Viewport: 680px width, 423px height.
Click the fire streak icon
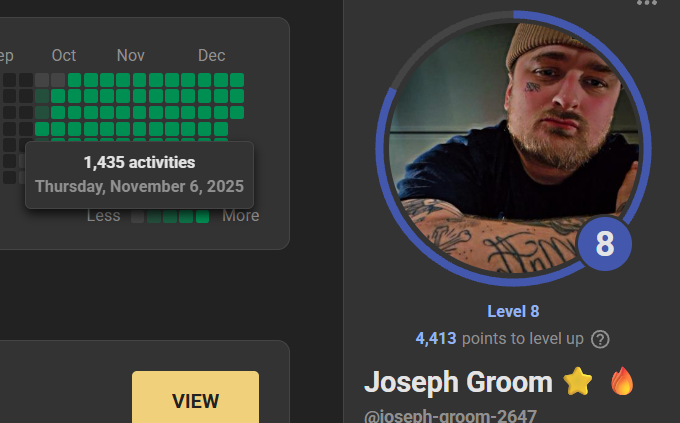pos(622,380)
